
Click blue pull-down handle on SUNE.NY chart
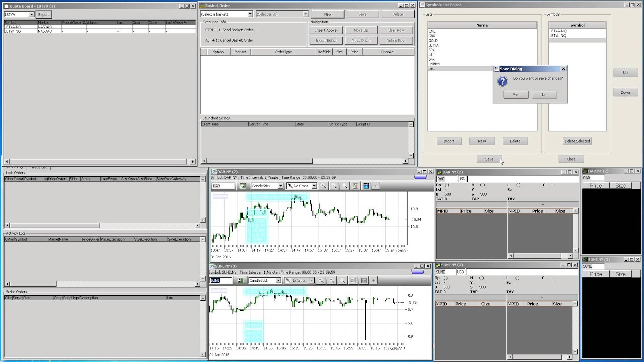[x=418, y=271]
